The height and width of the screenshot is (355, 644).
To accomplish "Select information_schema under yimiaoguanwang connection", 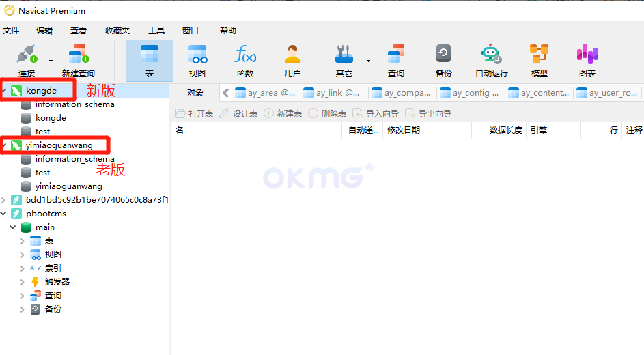I will [74, 159].
